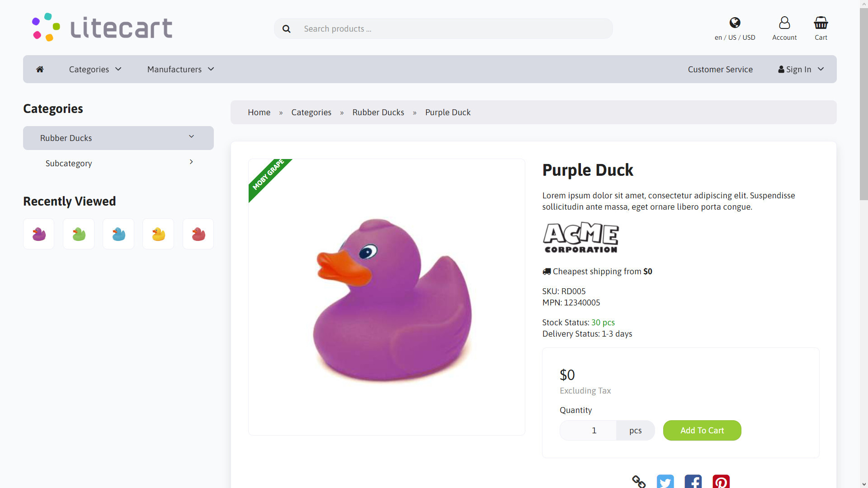Share product on Pinterest

click(721, 482)
